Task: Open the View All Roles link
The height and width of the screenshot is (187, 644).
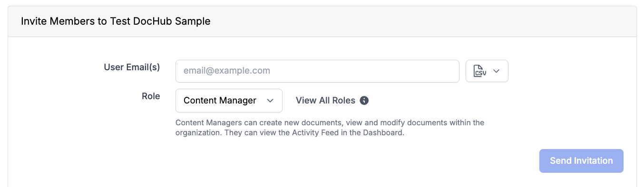Action: click(325, 100)
